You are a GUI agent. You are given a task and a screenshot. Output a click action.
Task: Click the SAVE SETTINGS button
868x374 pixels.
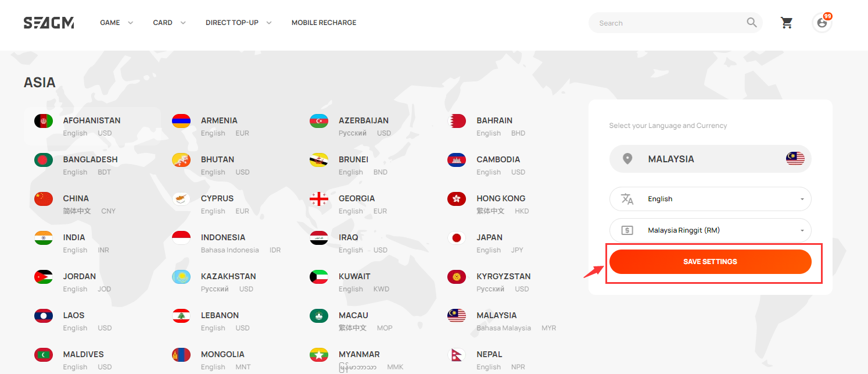710,262
